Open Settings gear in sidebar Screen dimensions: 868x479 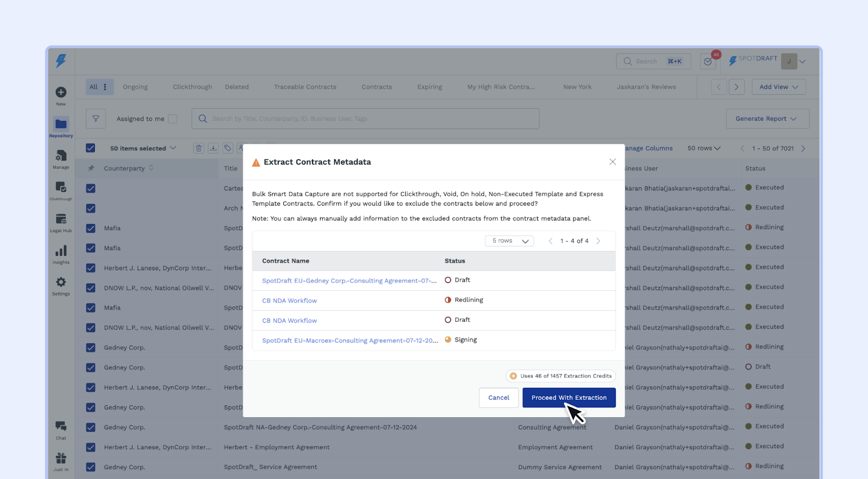[61, 283]
